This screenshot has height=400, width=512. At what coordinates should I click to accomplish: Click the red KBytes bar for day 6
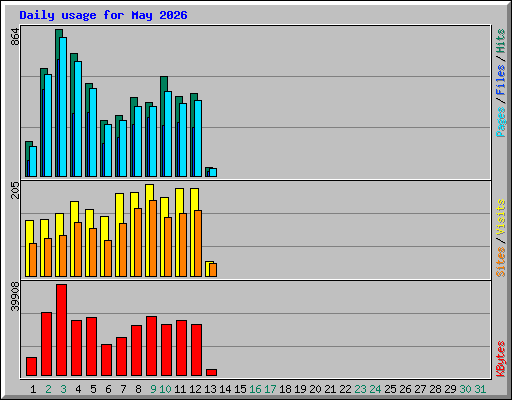[106, 360]
